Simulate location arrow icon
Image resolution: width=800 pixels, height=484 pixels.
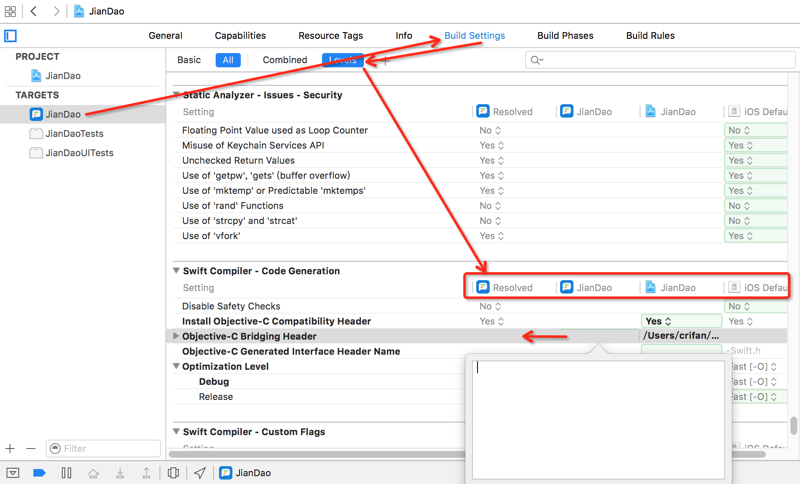point(200,473)
